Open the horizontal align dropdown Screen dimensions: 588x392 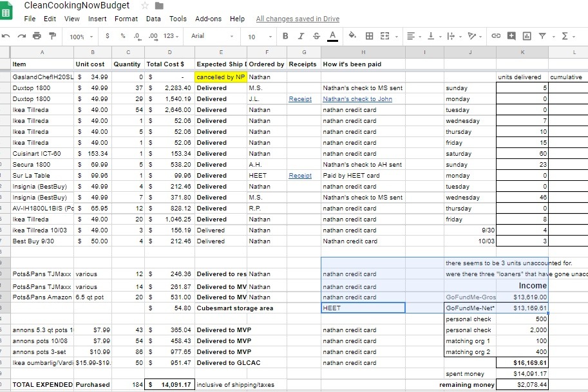[x=414, y=36]
